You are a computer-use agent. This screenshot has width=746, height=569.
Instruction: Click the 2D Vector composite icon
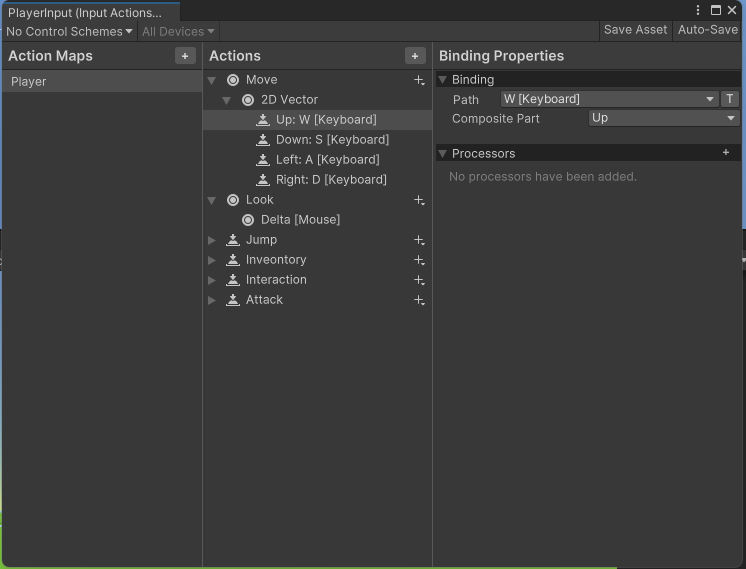[248, 100]
